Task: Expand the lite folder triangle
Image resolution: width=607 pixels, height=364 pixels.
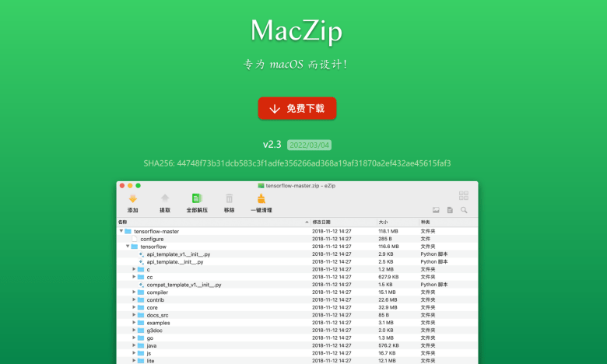Action: point(134,361)
